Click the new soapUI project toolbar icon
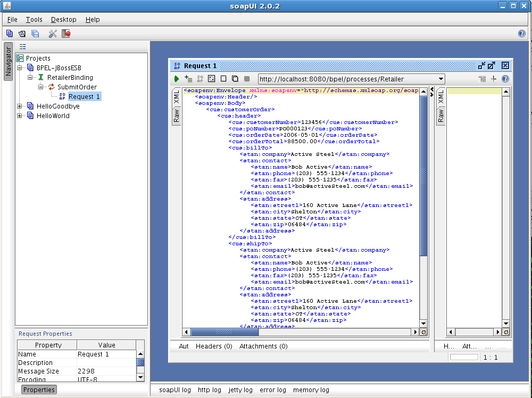Screen dimensions: 532x398 [10, 34]
